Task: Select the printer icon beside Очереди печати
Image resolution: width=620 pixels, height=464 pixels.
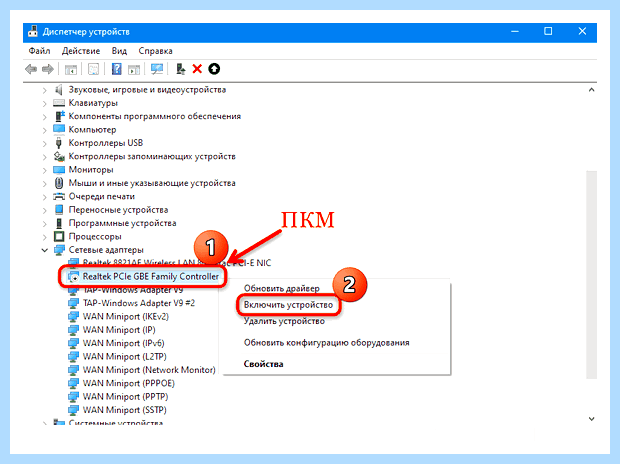Action: pos(59,197)
